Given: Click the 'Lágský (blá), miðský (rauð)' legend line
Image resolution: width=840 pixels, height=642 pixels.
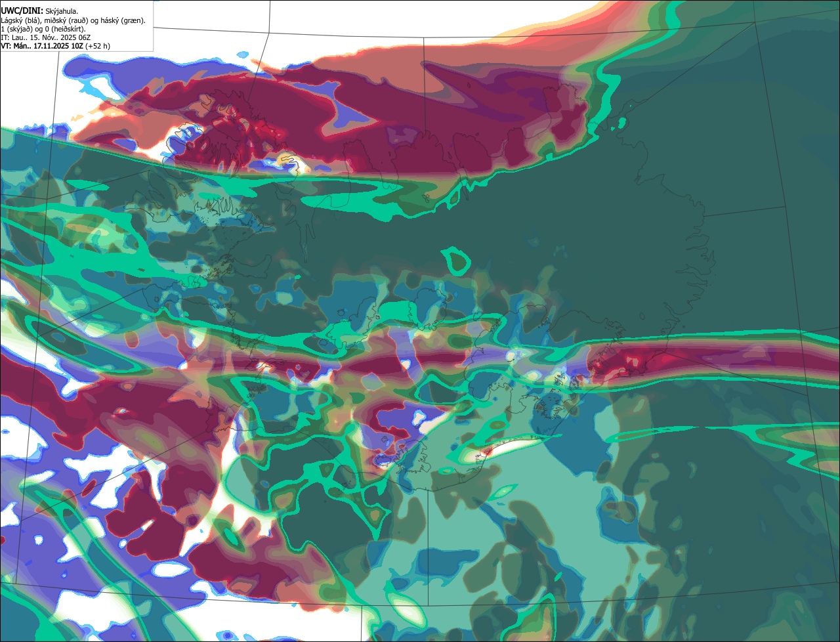Looking at the screenshot, I should (x=73, y=20).
